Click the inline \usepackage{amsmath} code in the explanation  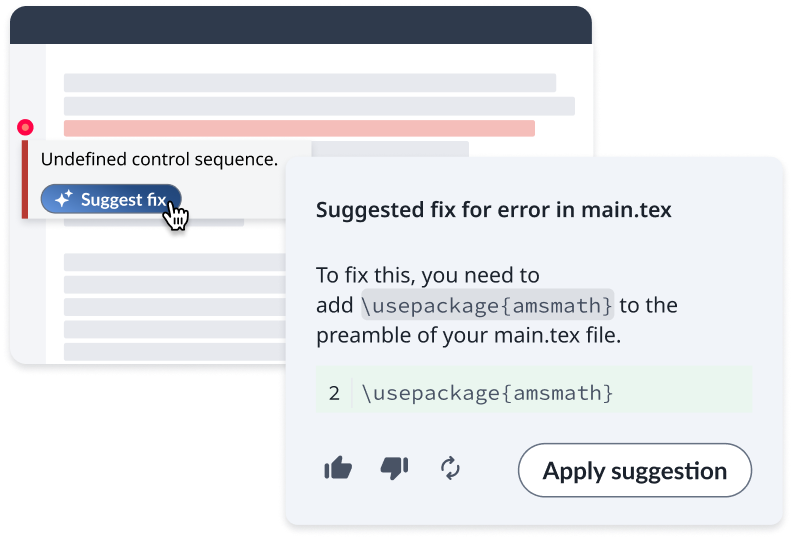point(487,305)
